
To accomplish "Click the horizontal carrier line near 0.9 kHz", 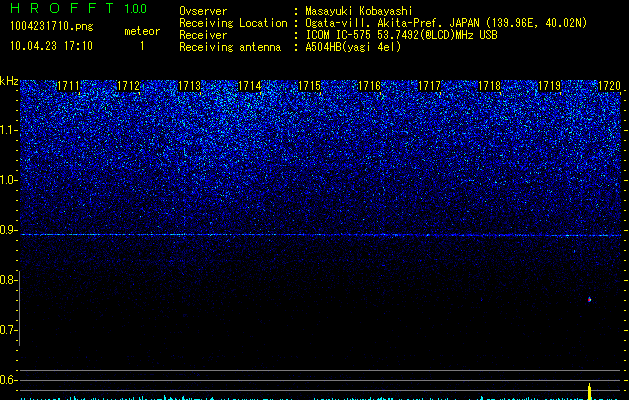I will coord(321,235).
